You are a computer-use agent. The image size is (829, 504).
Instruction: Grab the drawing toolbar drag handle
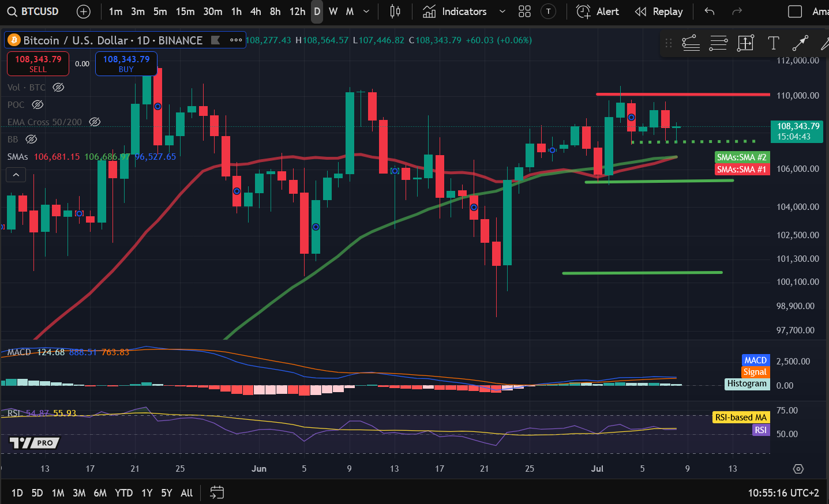[x=669, y=43]
